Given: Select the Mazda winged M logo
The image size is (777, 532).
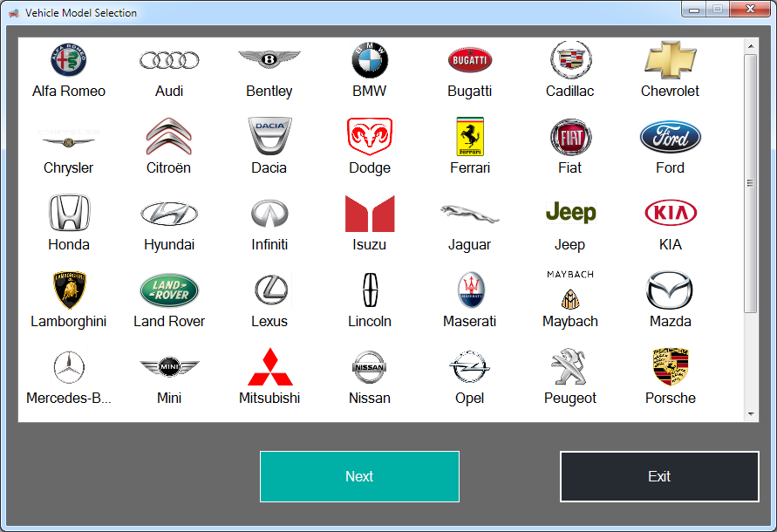Looking at the screenshot, I should tap(670, 290).
